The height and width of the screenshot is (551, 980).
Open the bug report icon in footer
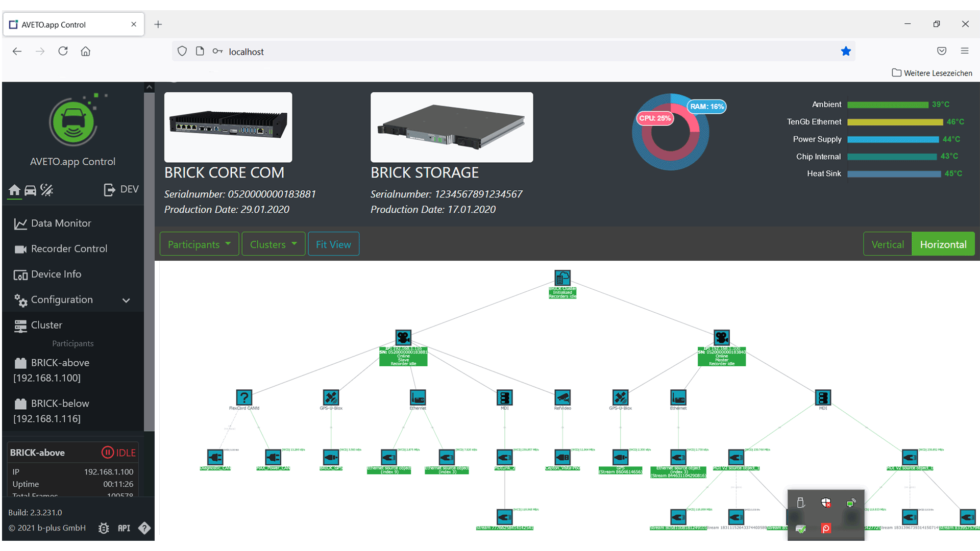[104, 528]
